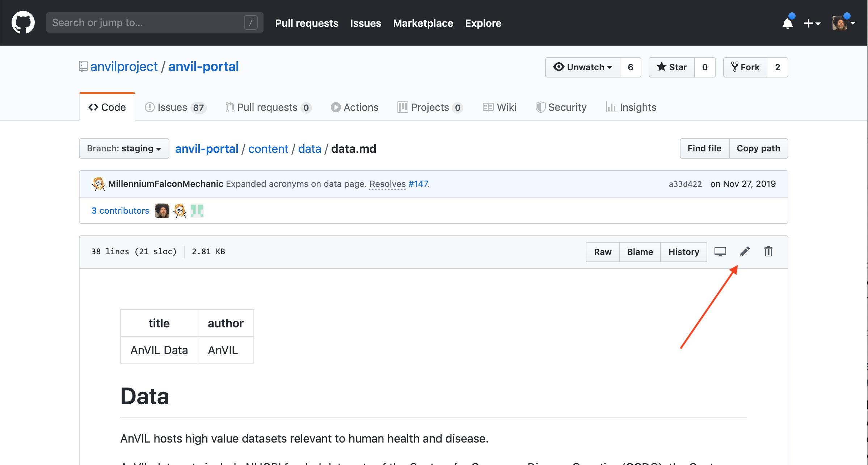Open MillenniumFalconMechanic author link
Image resolution: width=868 pixels, height=465 pixels.
pos(166,184)
